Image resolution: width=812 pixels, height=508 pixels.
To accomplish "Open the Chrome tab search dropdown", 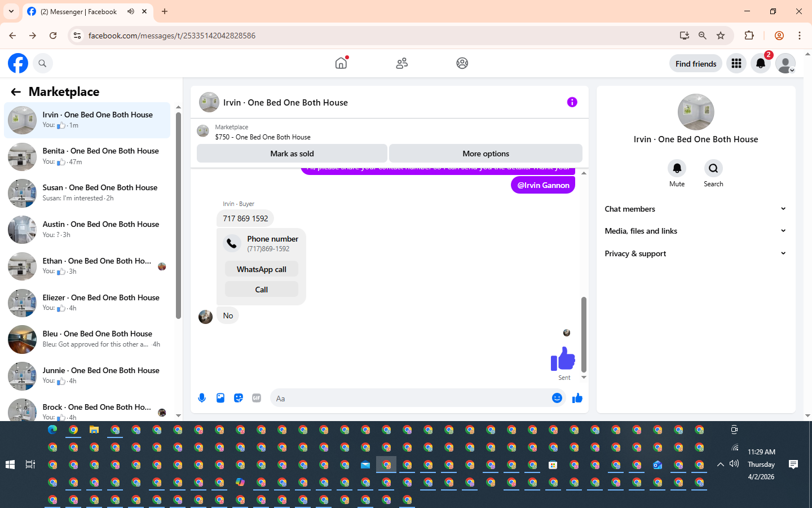I will 11,11.
